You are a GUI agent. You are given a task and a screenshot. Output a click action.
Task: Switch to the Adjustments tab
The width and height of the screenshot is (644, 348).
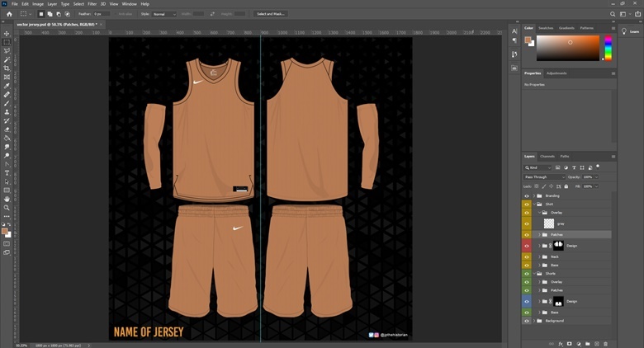[x=556, y=73]
